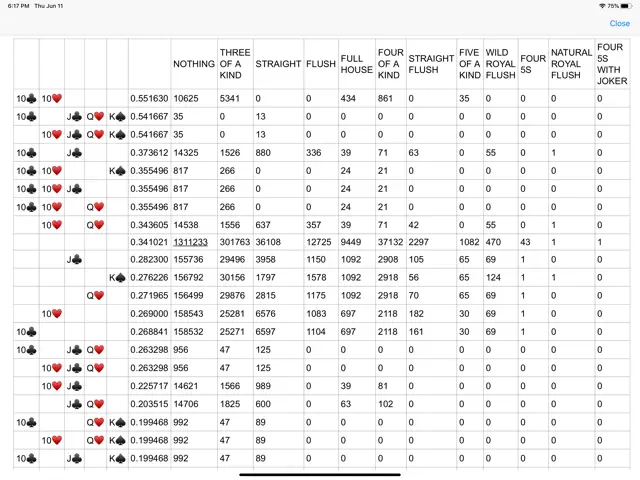Click the value 0.341021
Viewport: 640px width, 480px height.
tap(149, 242)
